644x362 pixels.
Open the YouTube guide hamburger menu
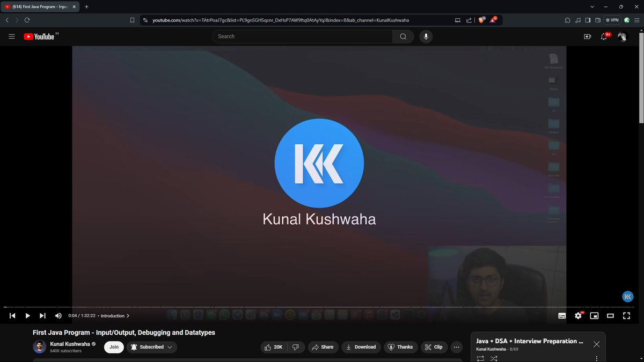(11, 36)
